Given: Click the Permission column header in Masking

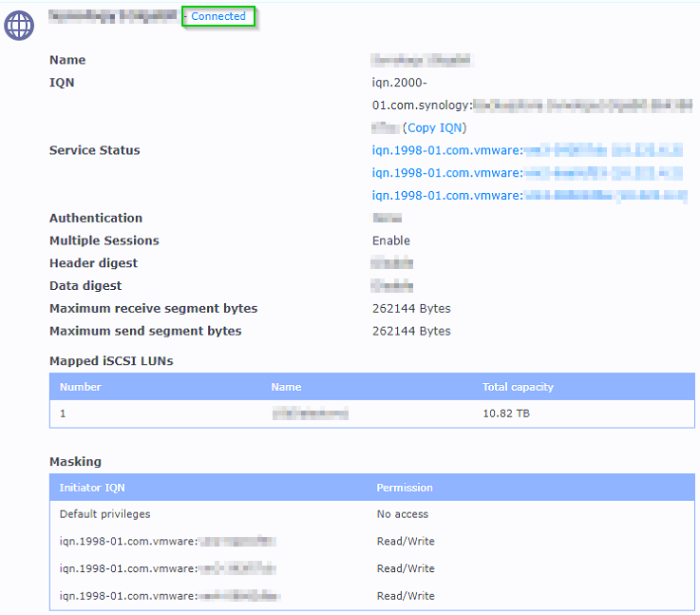Looking at the screenshot, I should [x=405, y=488].
